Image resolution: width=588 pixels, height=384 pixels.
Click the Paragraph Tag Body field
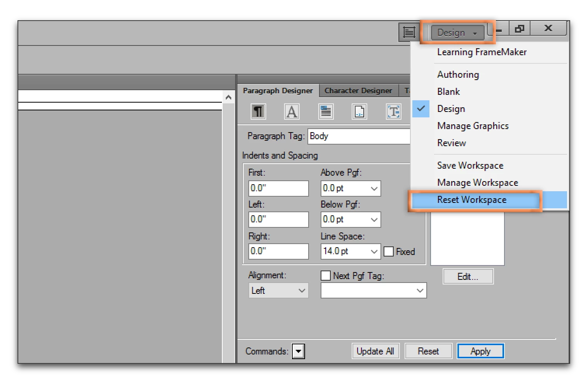[359, 136]
